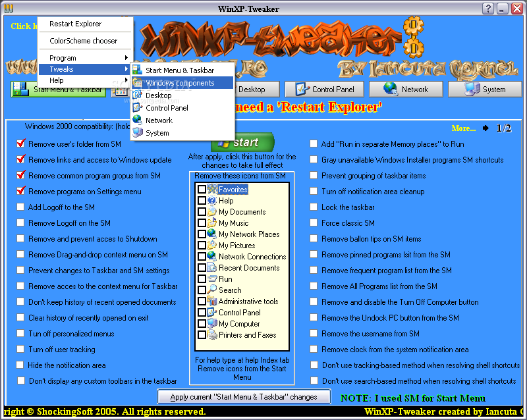
Task: Enable Lock the taskbar option
Action: pyautogui.click(x=314, y=207)
